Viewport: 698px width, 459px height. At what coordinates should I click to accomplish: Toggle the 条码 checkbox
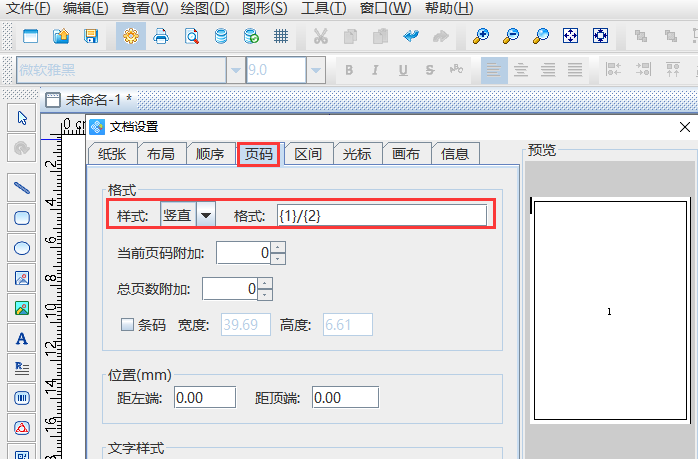(x=127, y=324)
